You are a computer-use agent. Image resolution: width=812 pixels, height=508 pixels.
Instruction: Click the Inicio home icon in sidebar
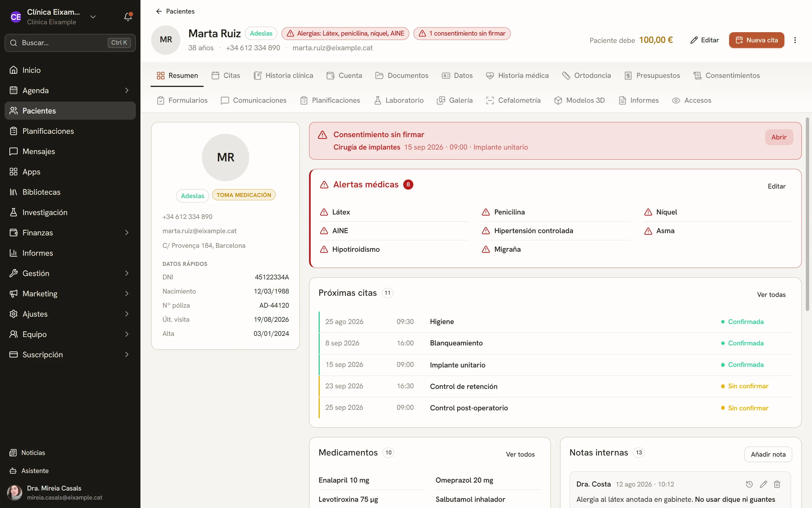pyautogui.click(x=14, y=70)
